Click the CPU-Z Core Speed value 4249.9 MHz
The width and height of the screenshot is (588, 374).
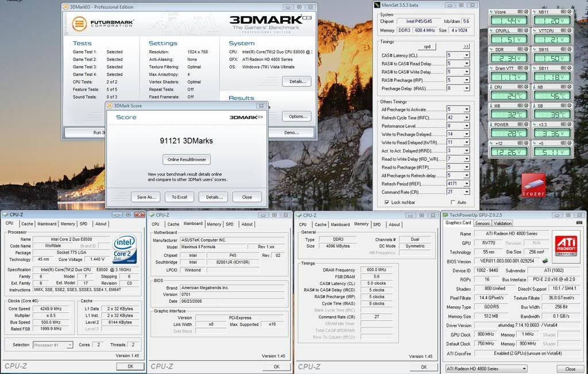click(x=51, y=309)
